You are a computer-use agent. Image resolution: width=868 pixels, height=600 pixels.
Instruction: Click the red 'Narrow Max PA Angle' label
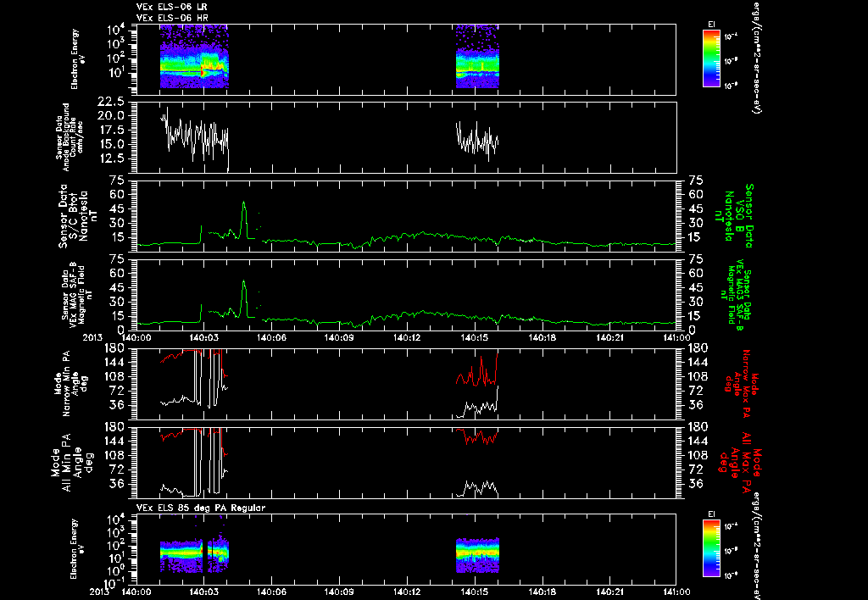(x=741, y=384)
